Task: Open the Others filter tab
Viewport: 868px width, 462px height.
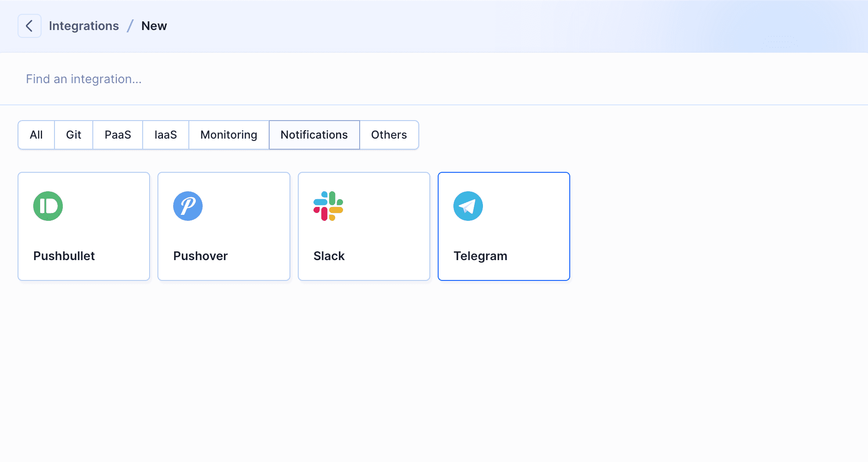Action: pos(389,135)
